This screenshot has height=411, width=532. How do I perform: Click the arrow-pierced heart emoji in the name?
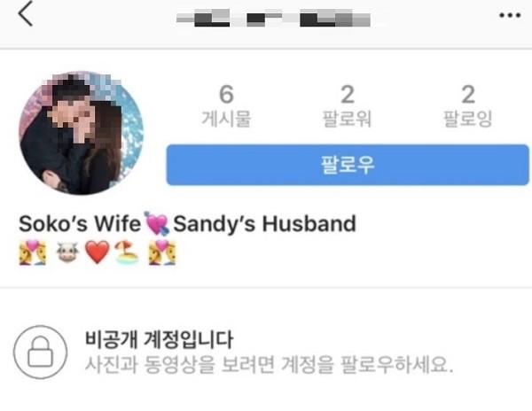click(x=156, y=223)
